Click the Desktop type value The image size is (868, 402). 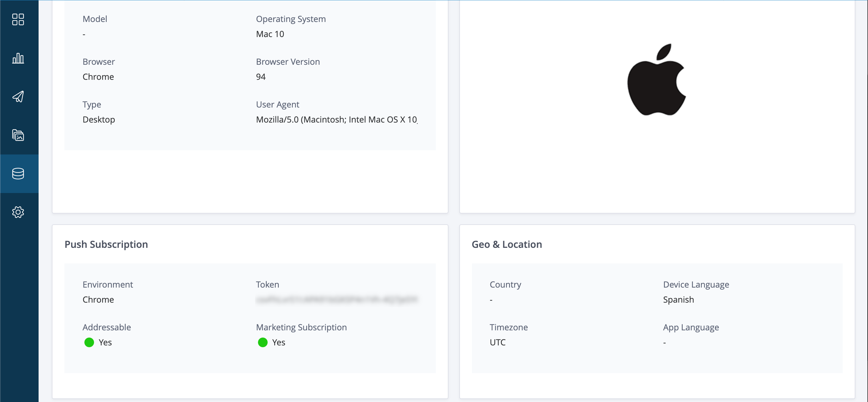(99, 120)
